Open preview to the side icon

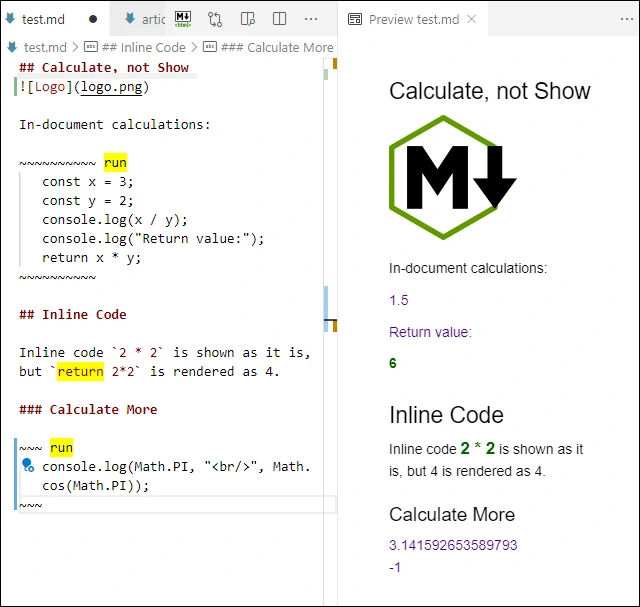(247, 19)
